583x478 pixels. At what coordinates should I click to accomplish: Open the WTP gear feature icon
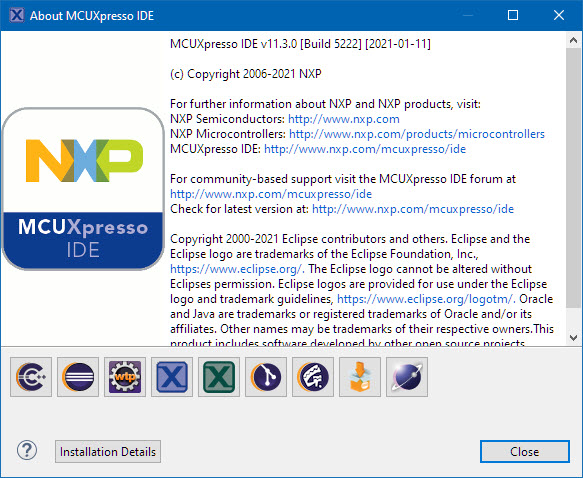125,377
